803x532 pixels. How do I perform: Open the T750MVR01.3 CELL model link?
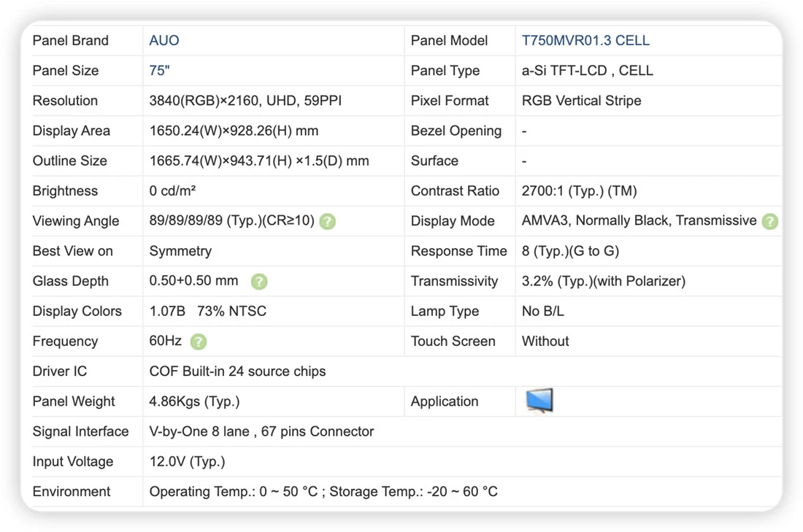(585, 40)
